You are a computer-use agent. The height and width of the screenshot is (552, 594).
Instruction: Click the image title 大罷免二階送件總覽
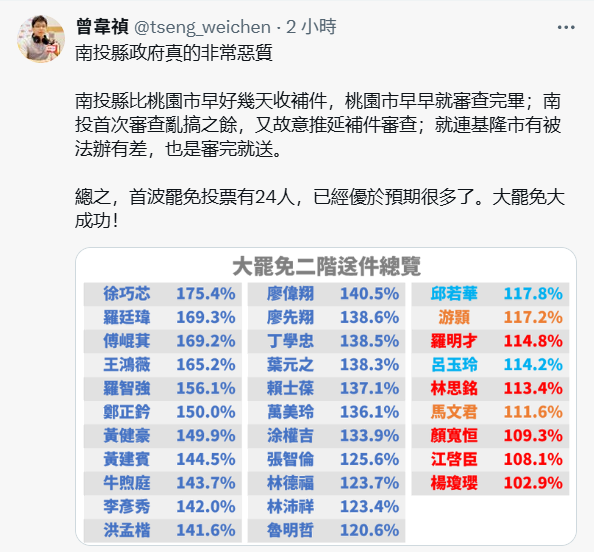pyautogui.click(x=326, y=266)
